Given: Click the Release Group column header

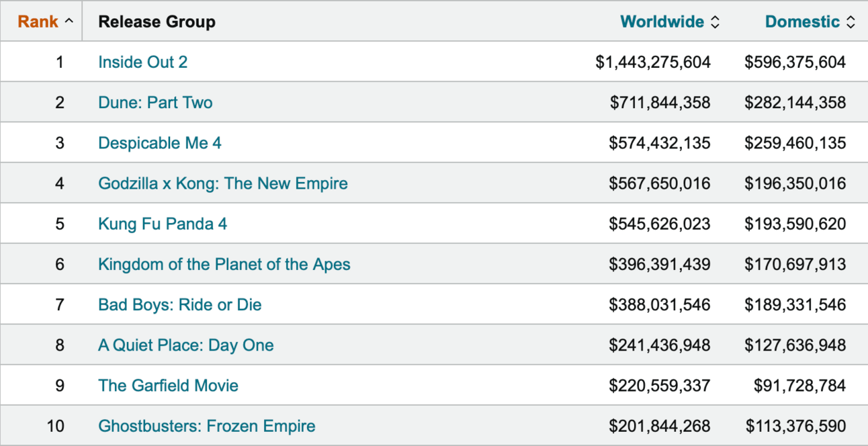Looking at the screenshot, I should (157, 21).
